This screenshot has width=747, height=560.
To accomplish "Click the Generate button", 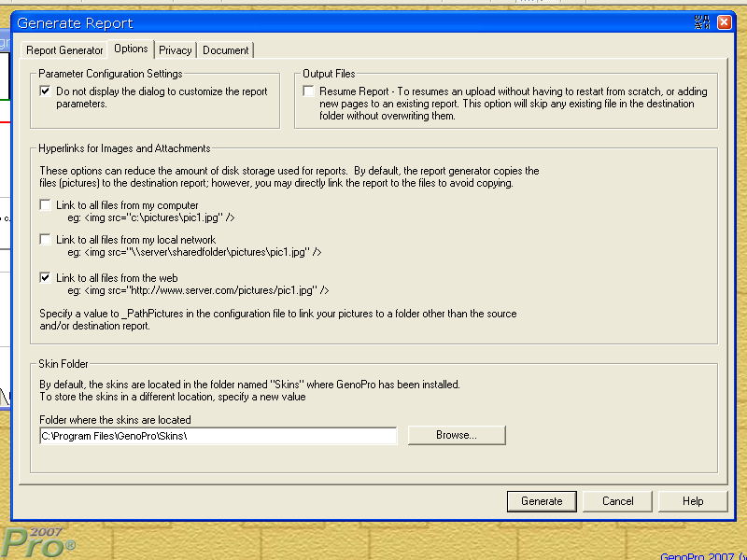I will pyautogui.click(x=542, y=501).
